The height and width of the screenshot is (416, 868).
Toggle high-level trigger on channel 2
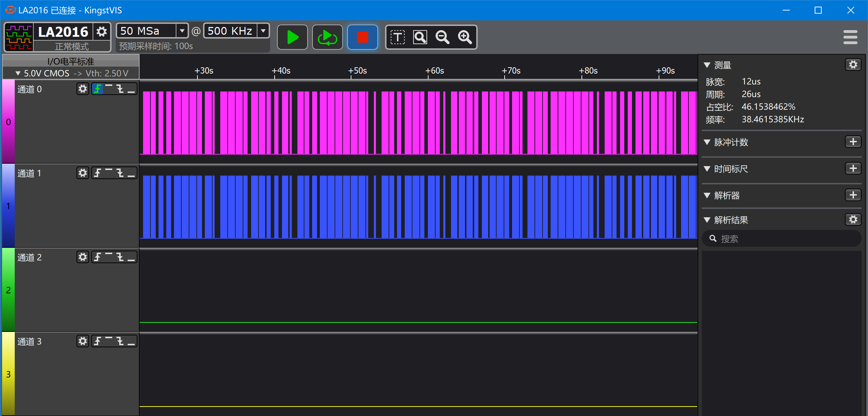coord(109,257)
